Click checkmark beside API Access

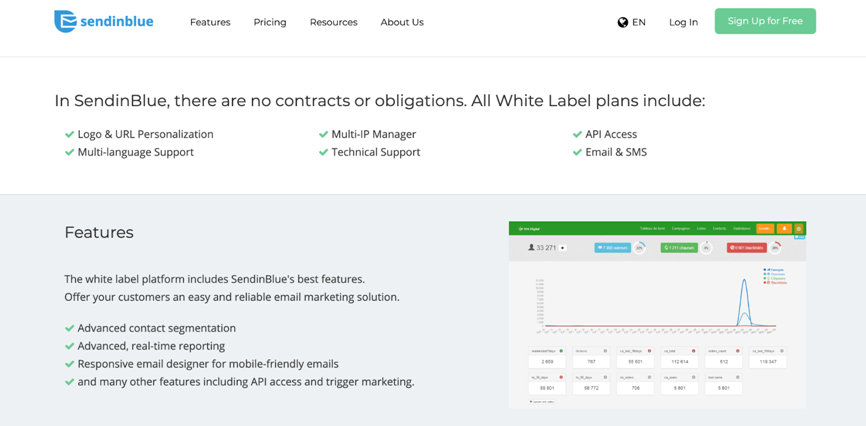point(577,134)
